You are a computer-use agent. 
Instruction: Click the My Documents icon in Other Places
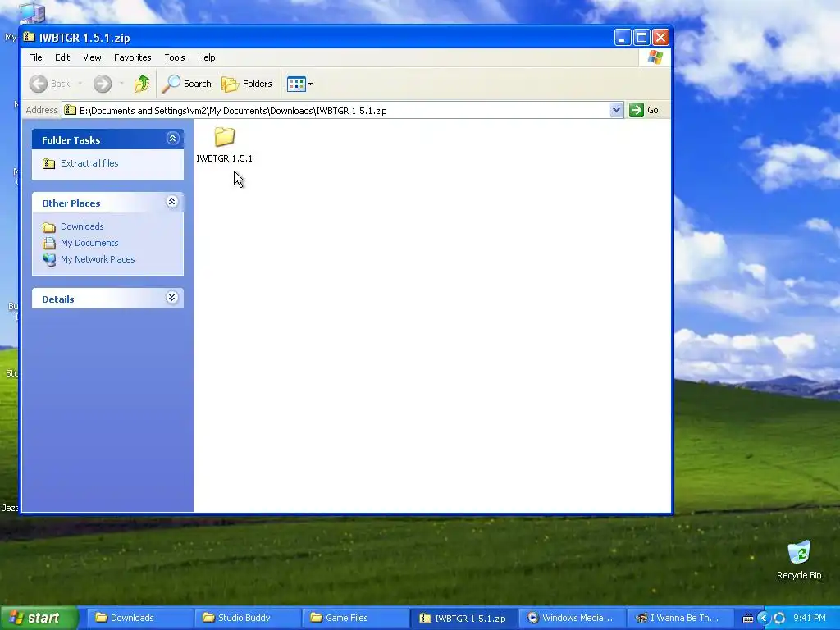pos(48,243)
